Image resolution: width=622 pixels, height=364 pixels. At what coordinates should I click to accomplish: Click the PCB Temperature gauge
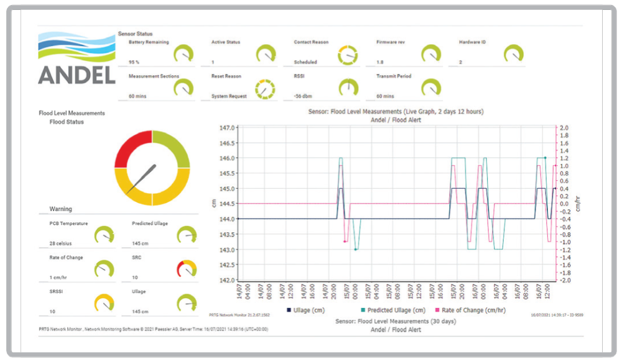click(104, 235)
